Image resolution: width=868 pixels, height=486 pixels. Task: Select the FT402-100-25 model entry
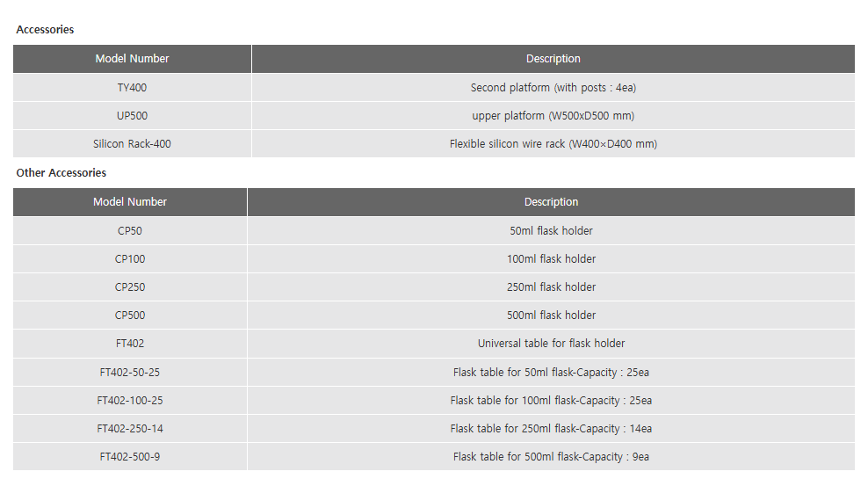129,400
